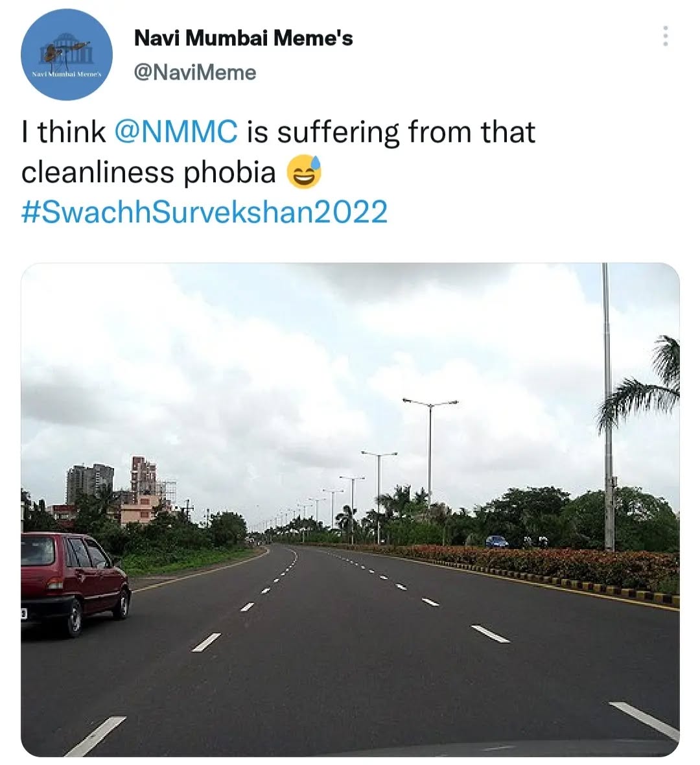Image resolution: width=700 pixels, height=765 pixels.
Task: Open the @NMMC mention
Action: click(x=176, y=132)
